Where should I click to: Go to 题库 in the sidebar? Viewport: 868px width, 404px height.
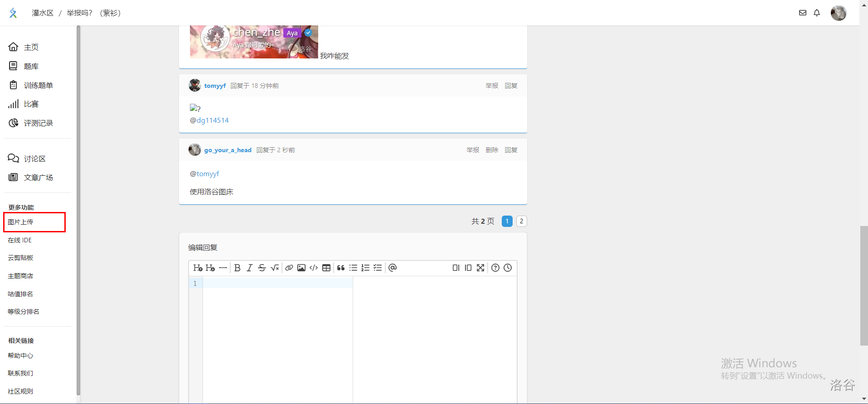point(31,66)
